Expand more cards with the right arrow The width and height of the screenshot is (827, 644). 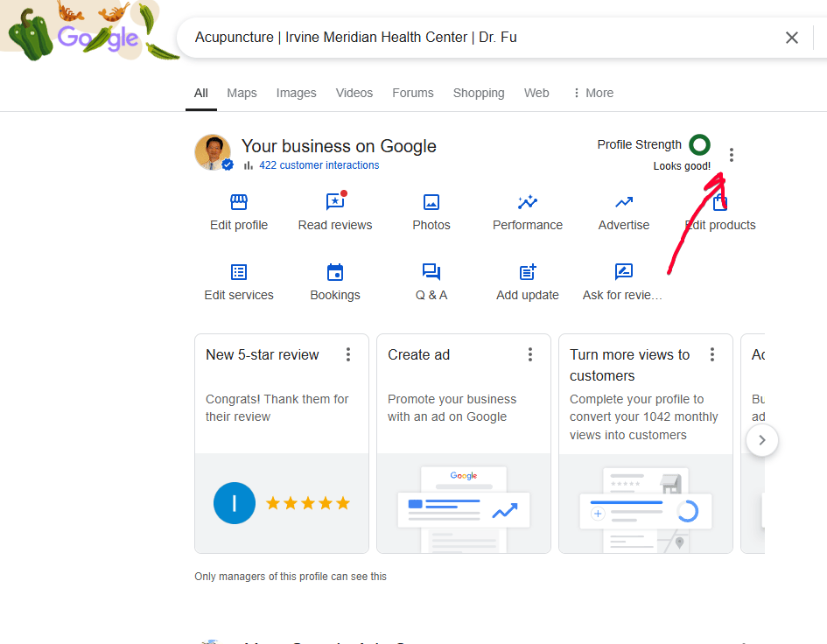coord(761,440)
